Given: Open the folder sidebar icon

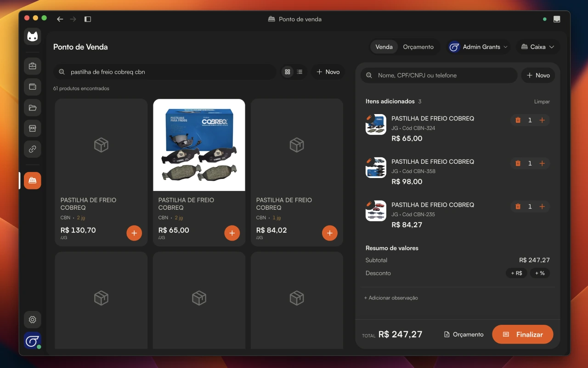Looking at the screenshot, I should point(32,108).
